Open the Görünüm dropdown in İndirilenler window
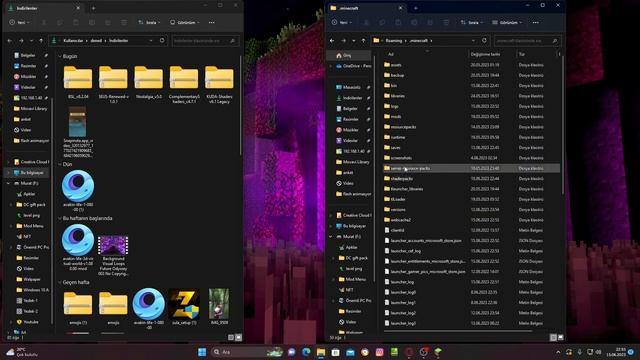The width and height of the screenshot is (640, 360). pyautogui.click(x=184, y=22)
